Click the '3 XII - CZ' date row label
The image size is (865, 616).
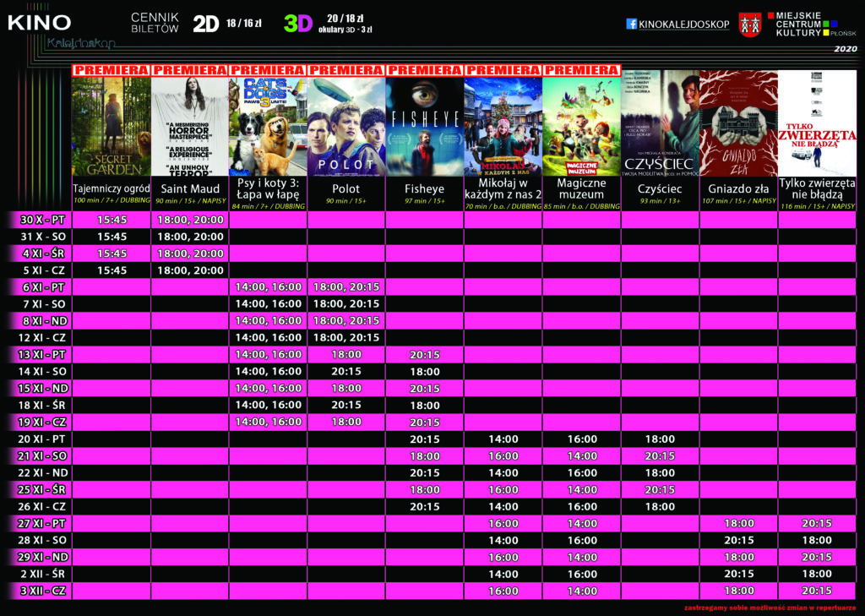[42, 591]
